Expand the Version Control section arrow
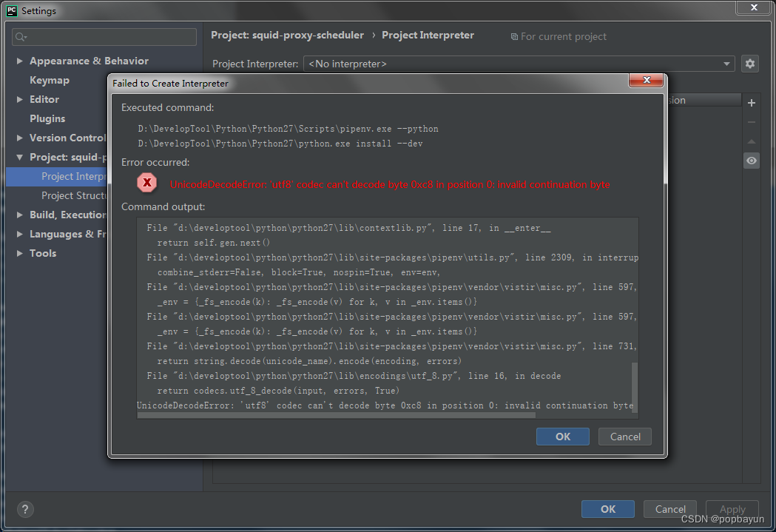The height and width of the screenshot is (532, 776). tap(20, 138)
